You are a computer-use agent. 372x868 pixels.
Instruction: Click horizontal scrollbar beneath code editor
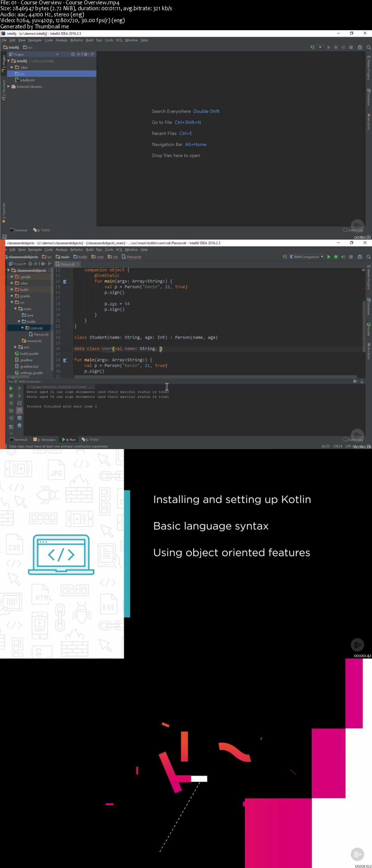point(215,376)
